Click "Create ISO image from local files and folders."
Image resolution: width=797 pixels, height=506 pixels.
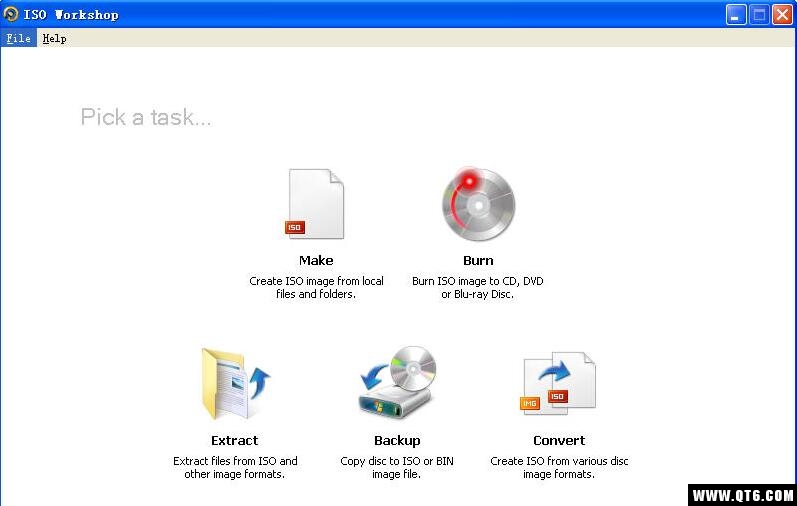pos(316,287)
